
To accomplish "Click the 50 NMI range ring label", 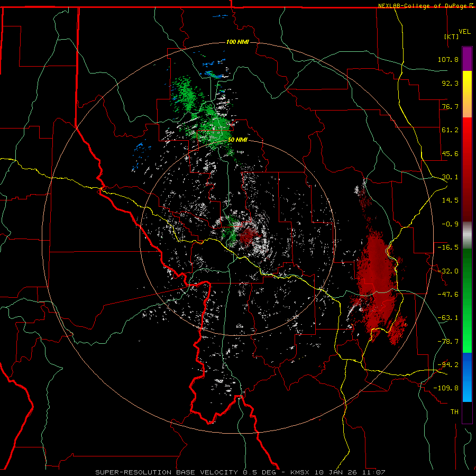I will (x=237, y=140).
